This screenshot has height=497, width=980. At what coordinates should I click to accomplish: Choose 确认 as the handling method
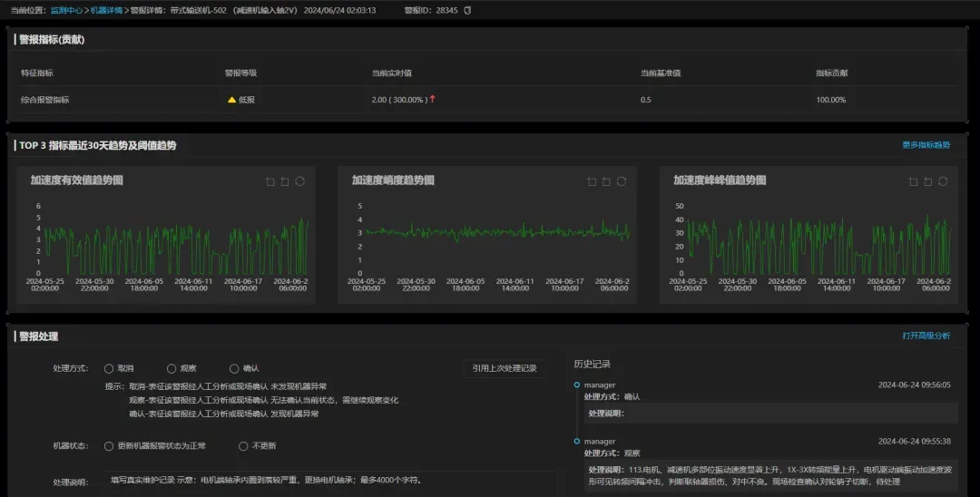click(x=234, y=368)
